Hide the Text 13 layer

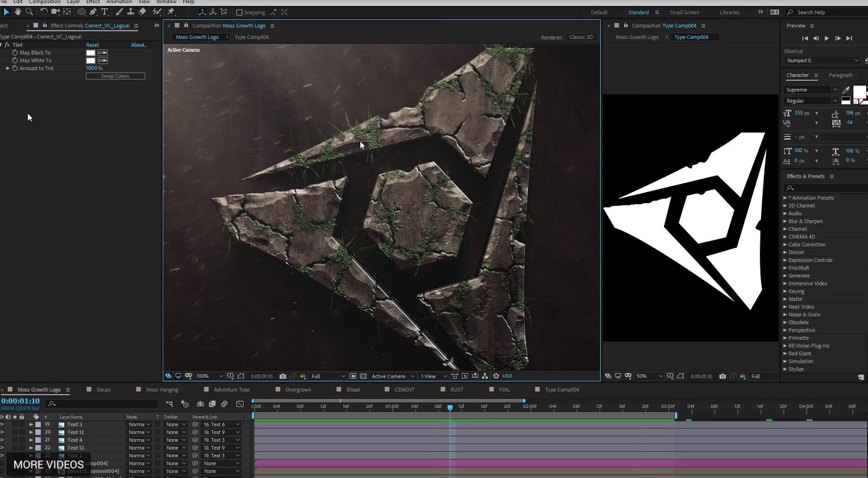[x=2, y=448]
